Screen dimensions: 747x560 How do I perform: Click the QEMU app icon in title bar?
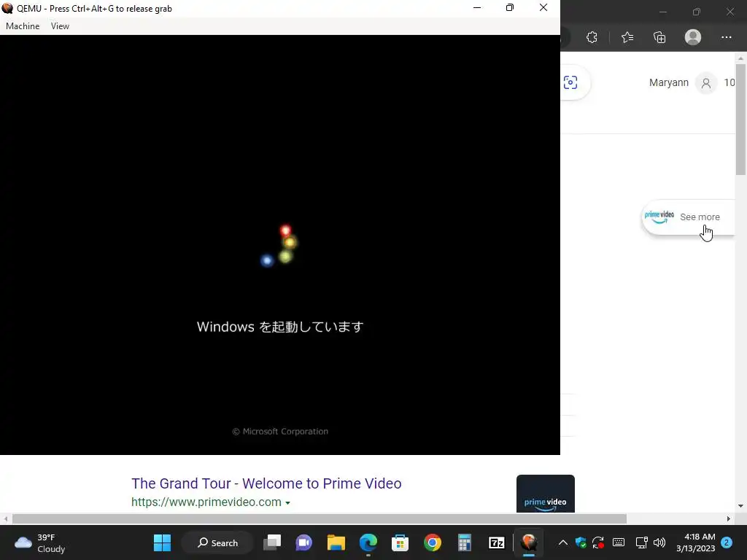point(7,8)
